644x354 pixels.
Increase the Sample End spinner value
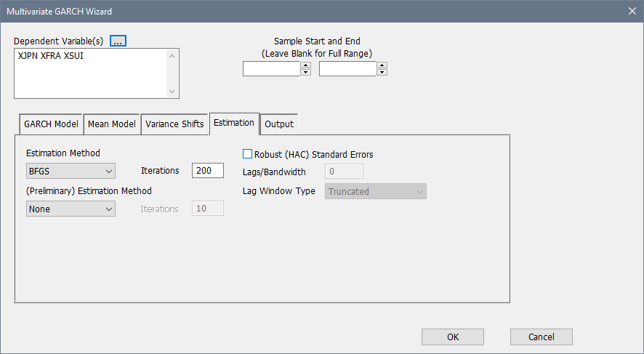[382, 65]
